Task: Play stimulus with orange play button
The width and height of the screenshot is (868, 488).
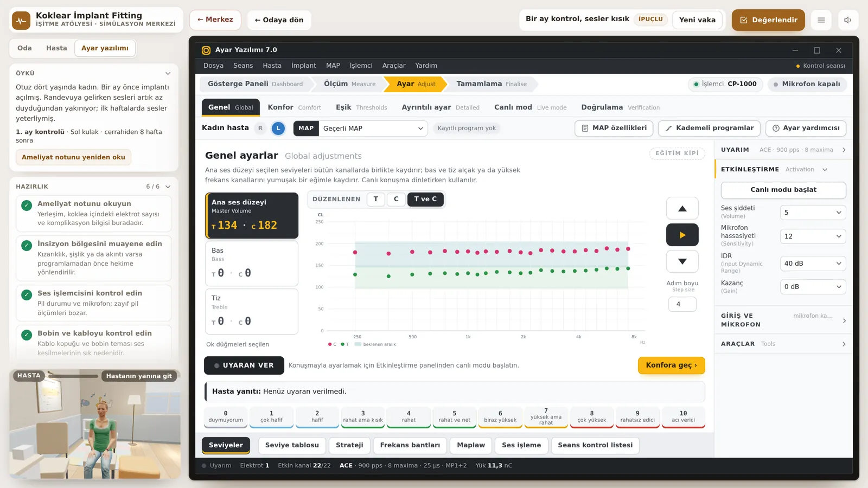Action: click(682, 235)
